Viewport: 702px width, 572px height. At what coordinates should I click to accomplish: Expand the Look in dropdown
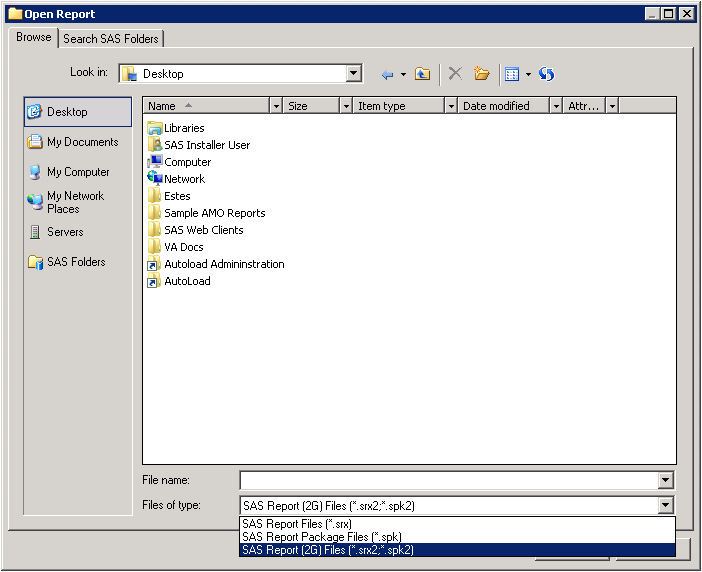[x=354, y=73]
